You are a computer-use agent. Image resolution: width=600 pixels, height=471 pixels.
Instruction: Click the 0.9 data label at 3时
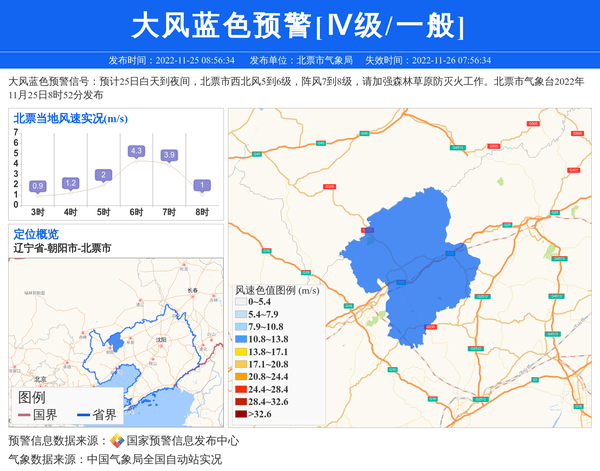click(38, 186)
